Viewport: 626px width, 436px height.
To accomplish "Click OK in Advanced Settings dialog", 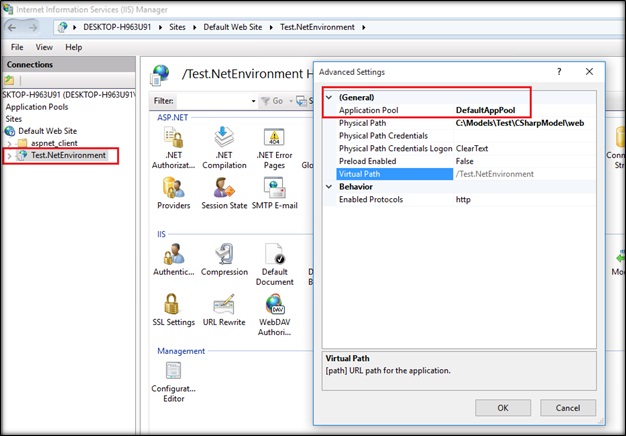I will (502, 407).
